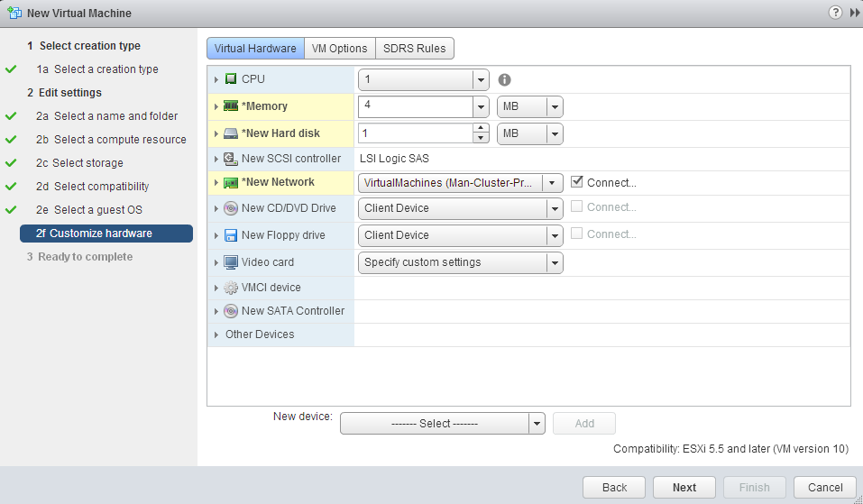Go to step 2c Select storage
The height and width of the screenshot is (504, 863).
79,163
